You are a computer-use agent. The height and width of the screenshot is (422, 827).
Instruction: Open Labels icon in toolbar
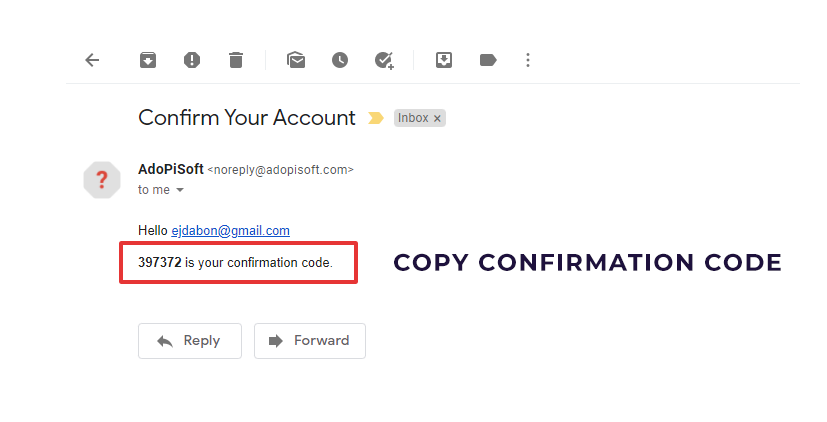(488, 60)
